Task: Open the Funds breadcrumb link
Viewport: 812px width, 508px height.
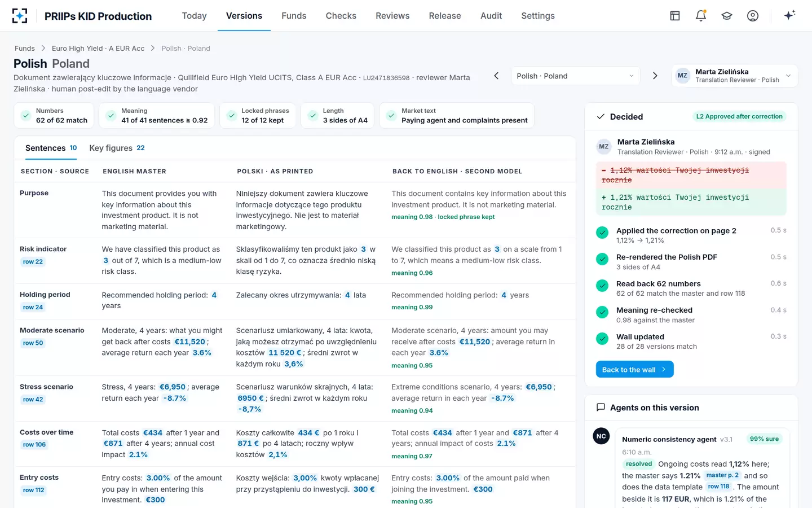Action: [25, 49]
